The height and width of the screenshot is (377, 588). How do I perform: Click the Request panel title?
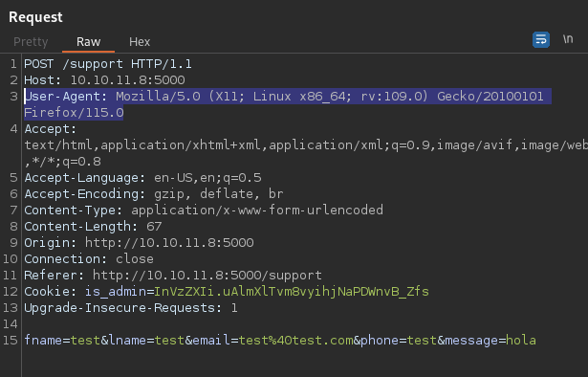coord(35,17)
